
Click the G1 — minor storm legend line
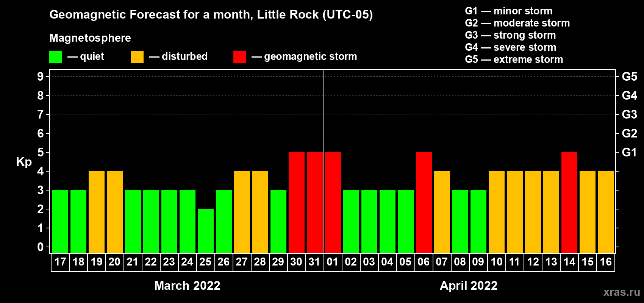[x=509, y=11]
